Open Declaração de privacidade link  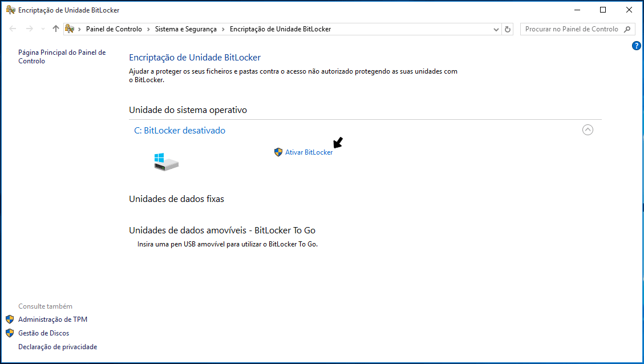tap(58, 347)
